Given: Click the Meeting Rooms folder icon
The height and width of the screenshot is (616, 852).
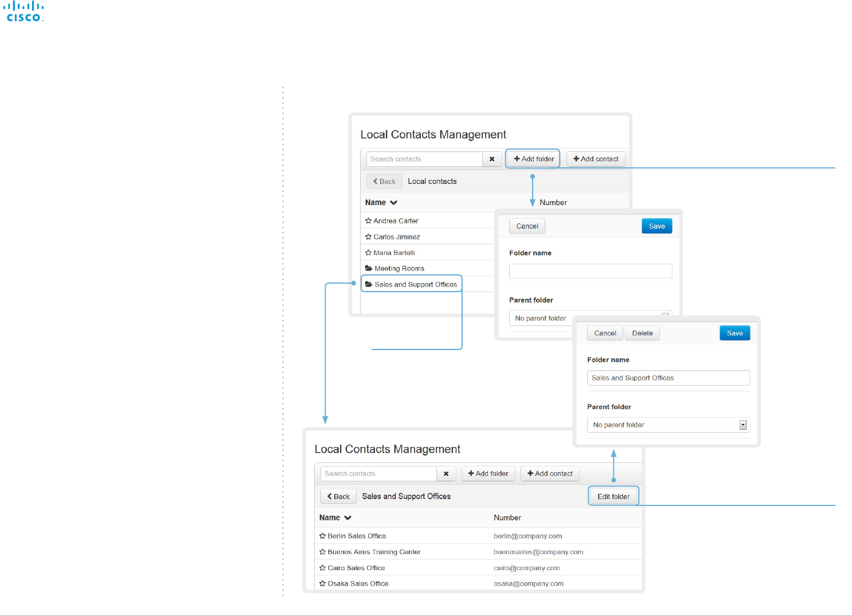Looking at the screenshot, I should click(369, 268).
